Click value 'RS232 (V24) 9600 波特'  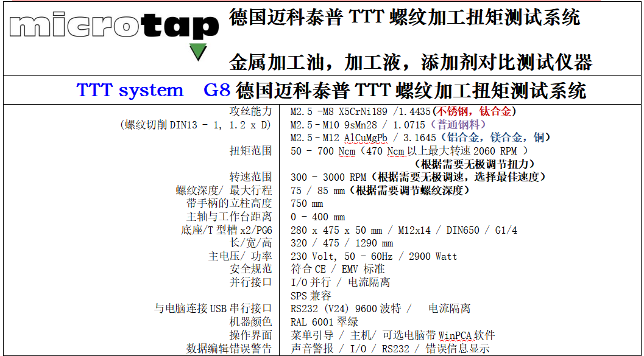point(345,309)
